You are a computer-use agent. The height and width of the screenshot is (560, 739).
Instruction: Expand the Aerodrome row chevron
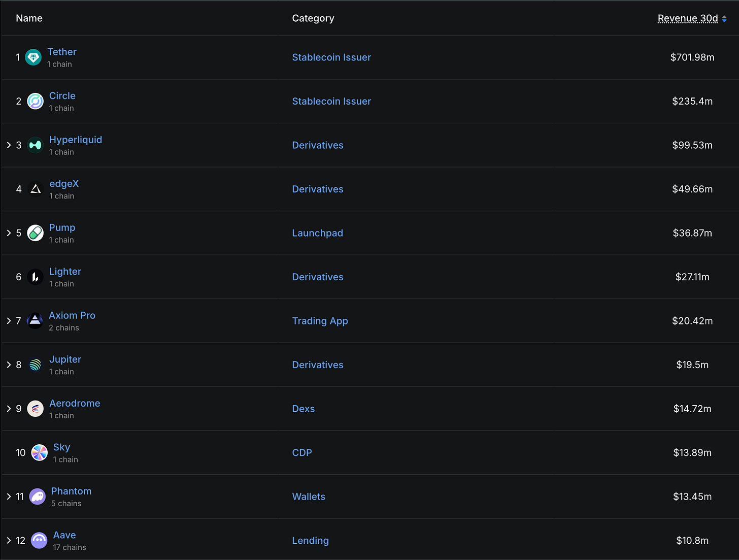click(x=9, y=409)
